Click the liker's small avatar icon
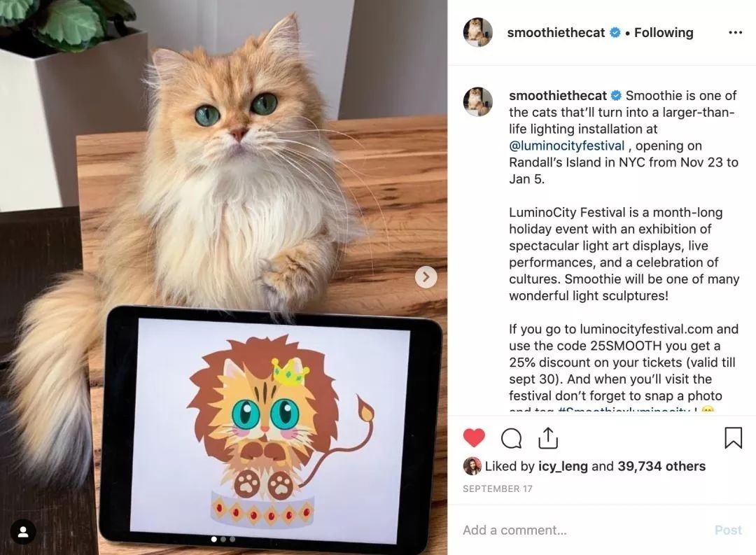The width and height of the screenshot is (756, 555). (472, 466)
